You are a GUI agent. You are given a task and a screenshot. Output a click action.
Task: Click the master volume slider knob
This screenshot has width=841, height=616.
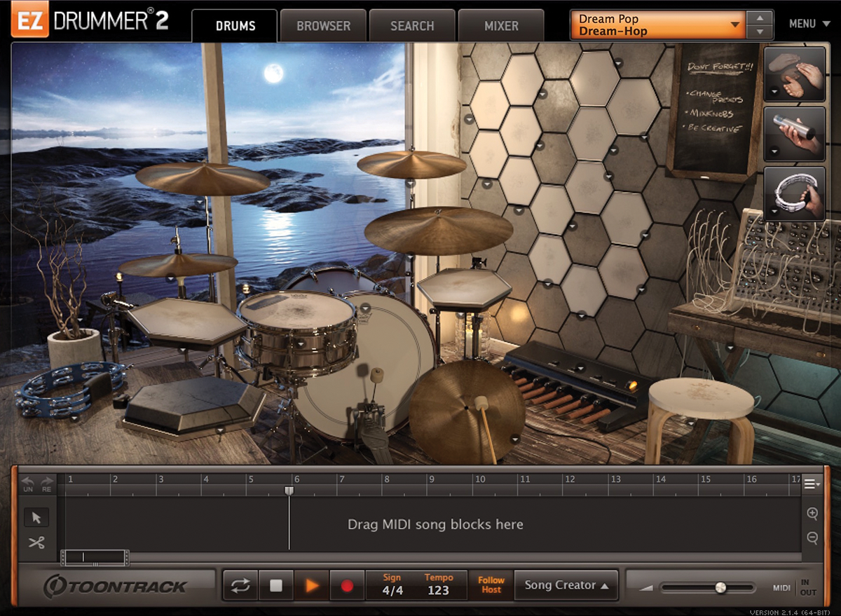click(720, 588)
